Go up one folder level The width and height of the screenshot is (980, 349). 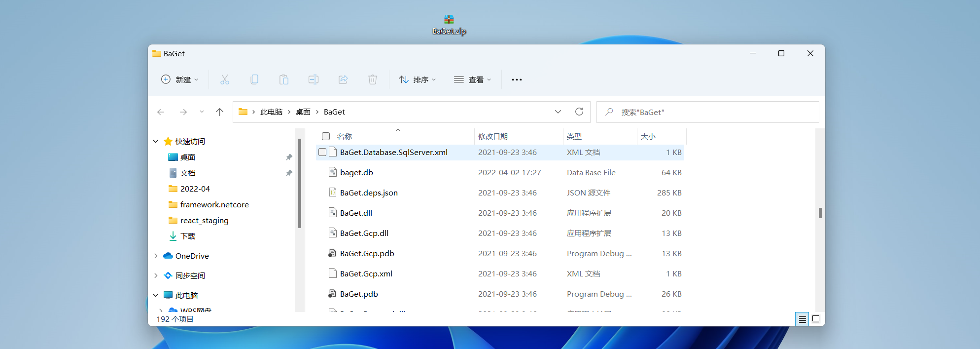(x=220, y=112)
